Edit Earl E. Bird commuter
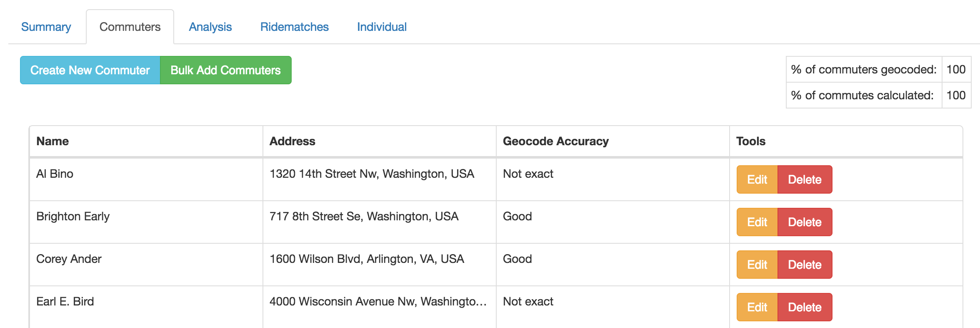Viewport: 980px width, 328px height. point(757,307)
